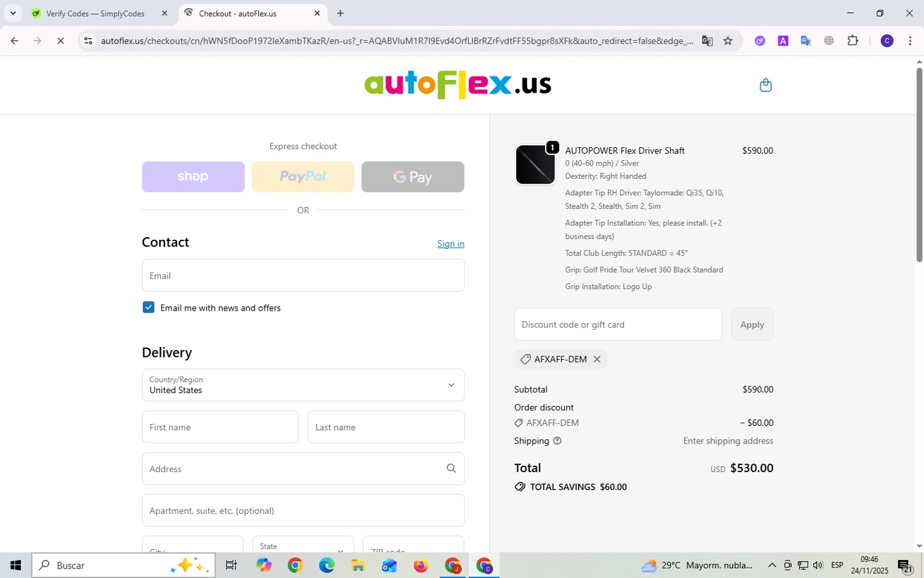Screen dimensions: 924x578
Task: Open the Chrome profile avatar
Action: (887, 41)
